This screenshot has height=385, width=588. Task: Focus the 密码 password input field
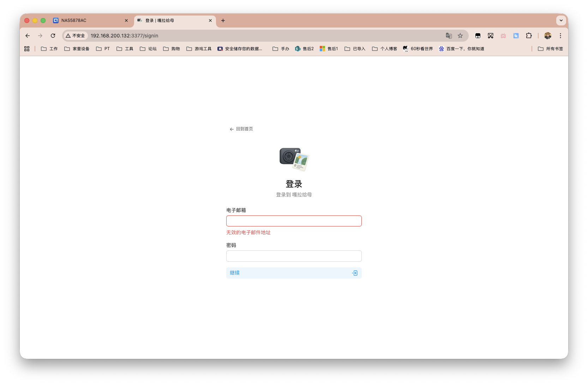(x=294, y=256)
